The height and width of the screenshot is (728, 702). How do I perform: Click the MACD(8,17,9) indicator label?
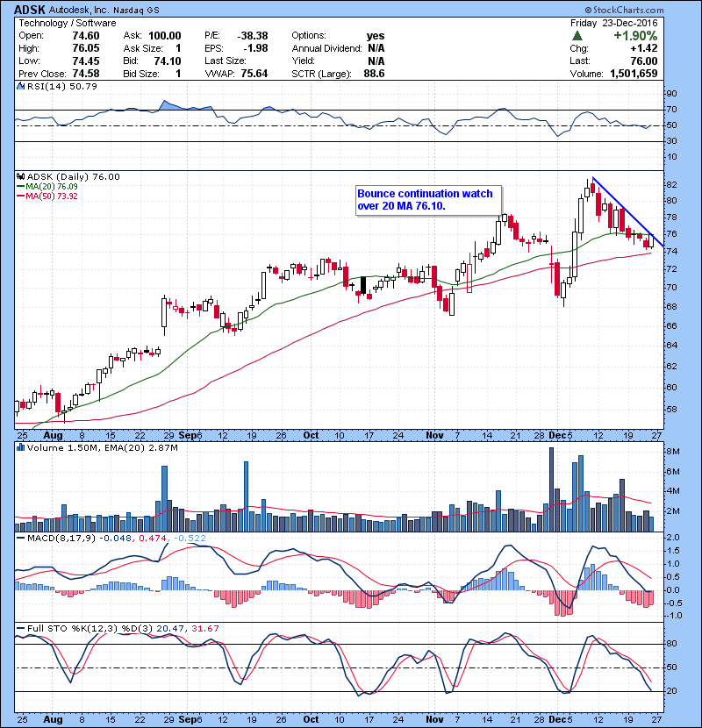coord(61,538)
